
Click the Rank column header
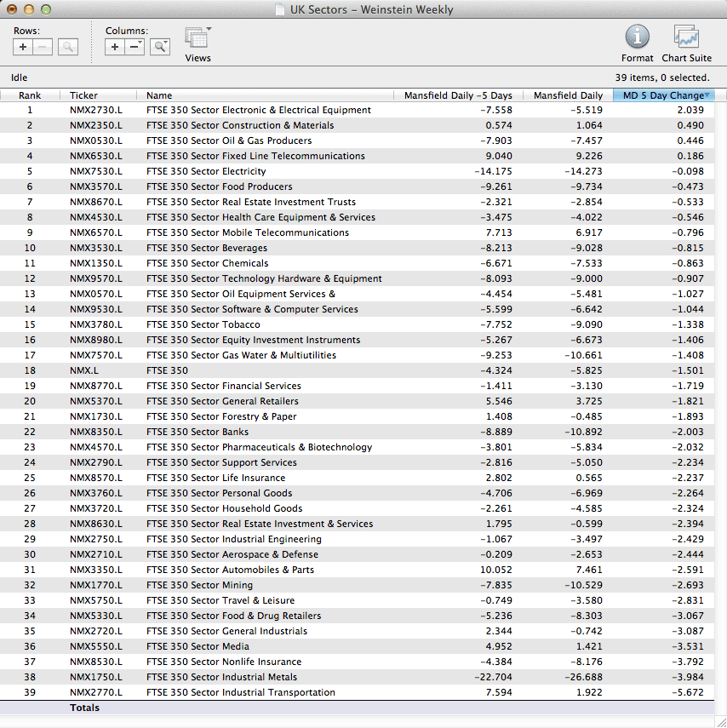pyautogui.click(x=30, y=95)
